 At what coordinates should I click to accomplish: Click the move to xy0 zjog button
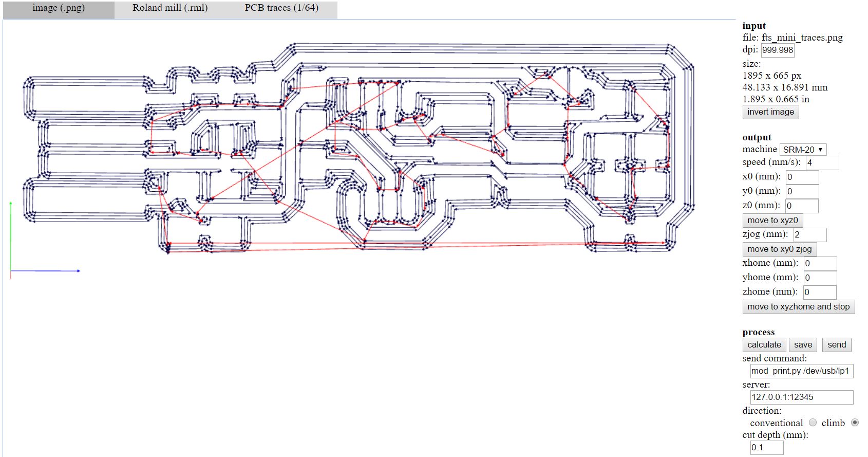pos(779,249)
